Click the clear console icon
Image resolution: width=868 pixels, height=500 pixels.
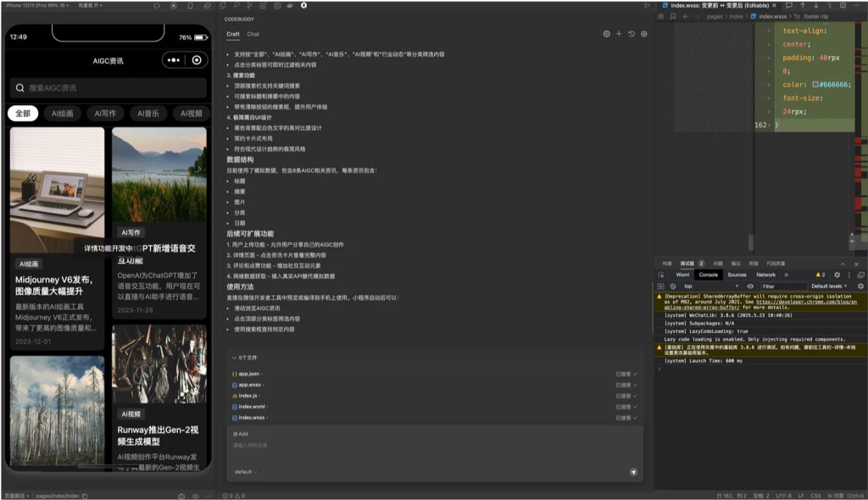point(672,286)
